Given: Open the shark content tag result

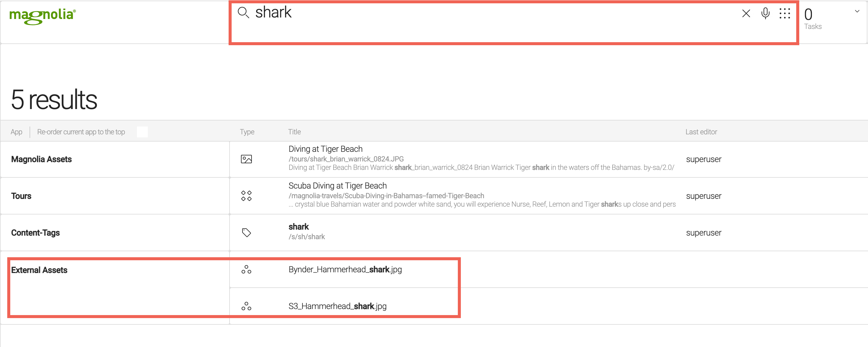Looking at the screenshot, I should (299, 227).
